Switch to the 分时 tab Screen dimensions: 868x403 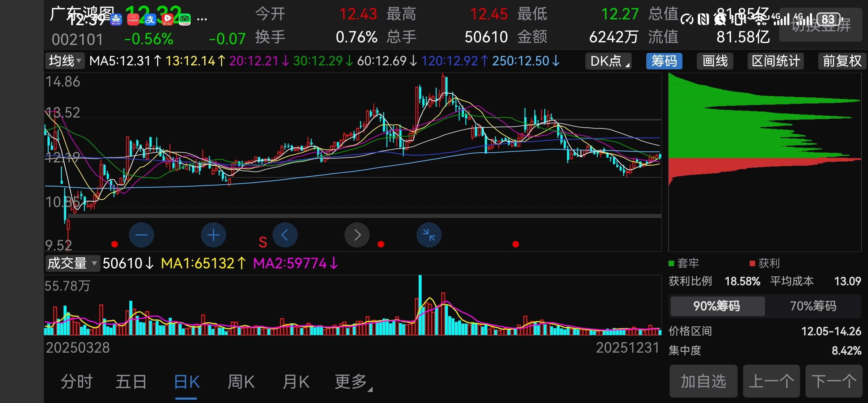click(77, 382)
